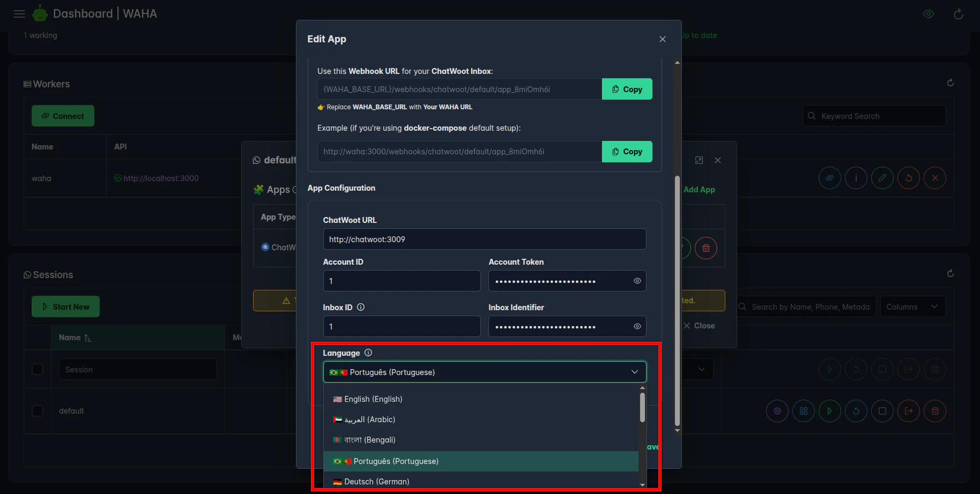
Task: Reveal the Account Token value
Action: (637, 281)
